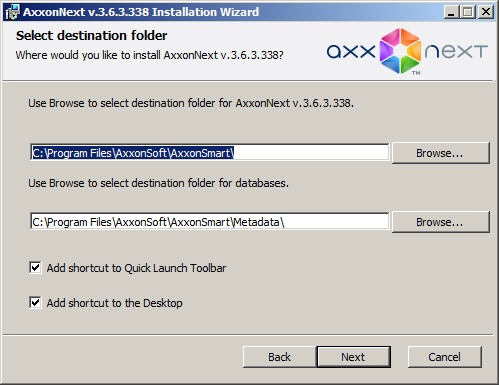This screenshot has width=499, height=385.
Task: Cancel the installation
Action: tap(445, 357)
